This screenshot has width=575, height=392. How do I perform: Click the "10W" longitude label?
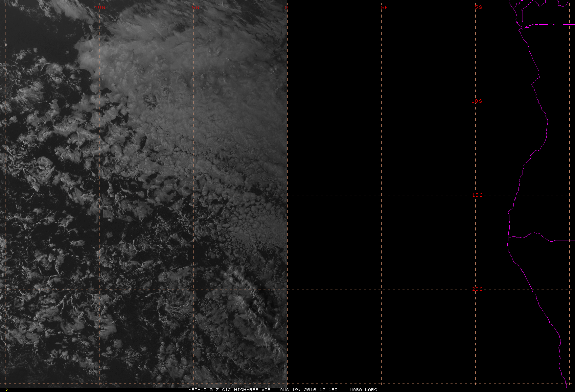(x=99, y=7)
